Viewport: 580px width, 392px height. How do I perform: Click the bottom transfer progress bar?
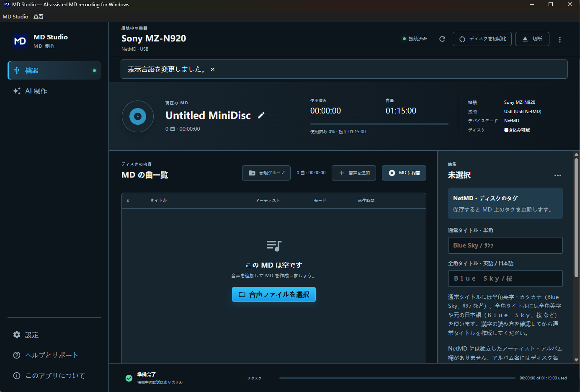coord(397,378)
